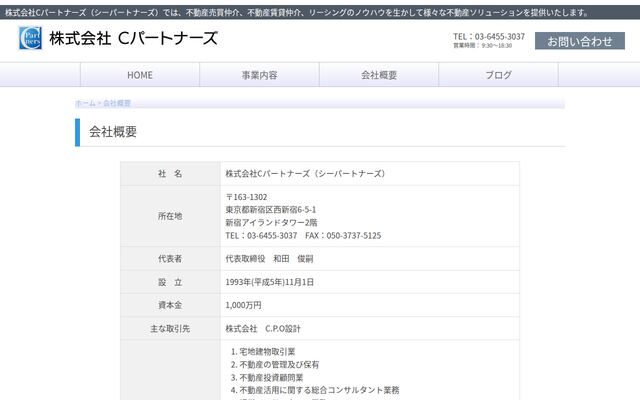The image size is (640, 400).
Task: Select the client 株式会社 C.P.O設計
Action: click(263, 329)
